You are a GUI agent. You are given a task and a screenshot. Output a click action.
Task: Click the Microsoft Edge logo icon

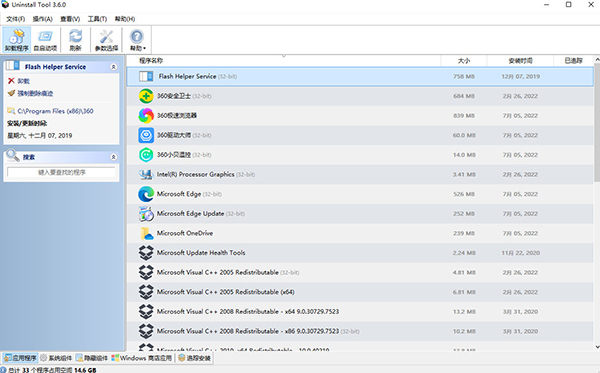(146, 194)
